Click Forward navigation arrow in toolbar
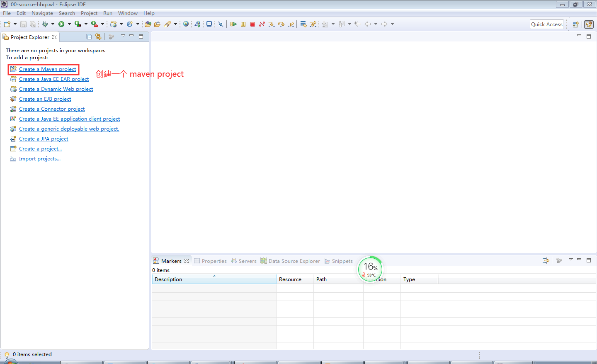This screenshot has width=597, height=364. tap(384, 24)
